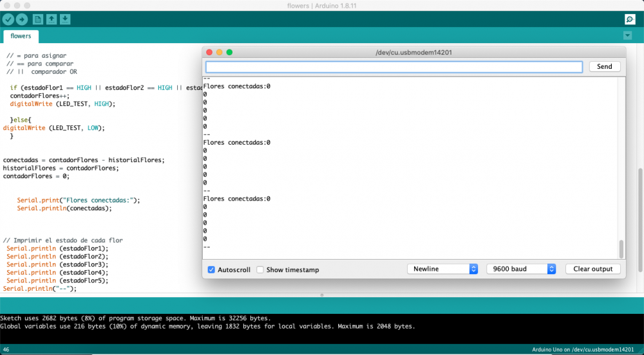Click the line 'contadorFlores = 0;'
Viewport: 644px width, 355px height.
coord(36,176)
